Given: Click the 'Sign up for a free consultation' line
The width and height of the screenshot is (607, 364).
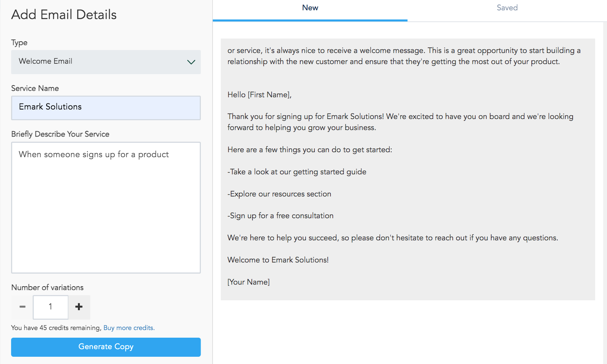Looking at the screenshot, I should point(280,216).
